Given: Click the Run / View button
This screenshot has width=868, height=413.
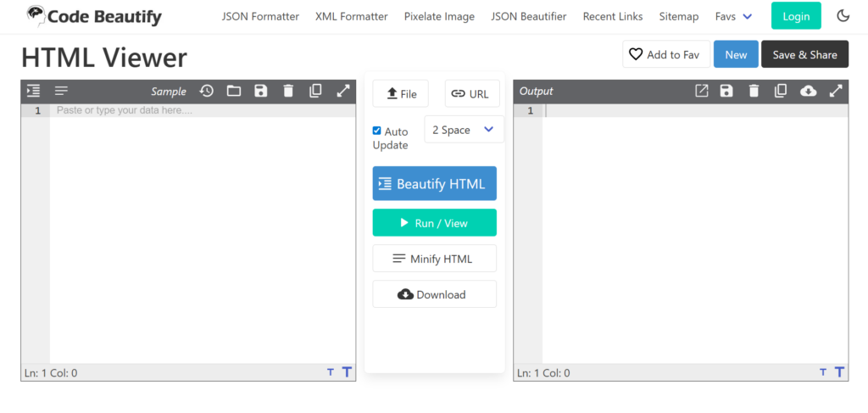Looking at the screenshot, I should [x=435, y=222].
